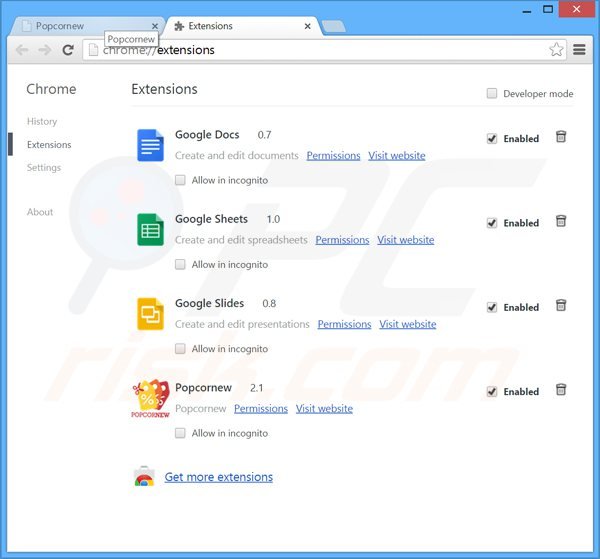
Task: Click 'Create and edit spreadsheets' description
Action: 241,240
